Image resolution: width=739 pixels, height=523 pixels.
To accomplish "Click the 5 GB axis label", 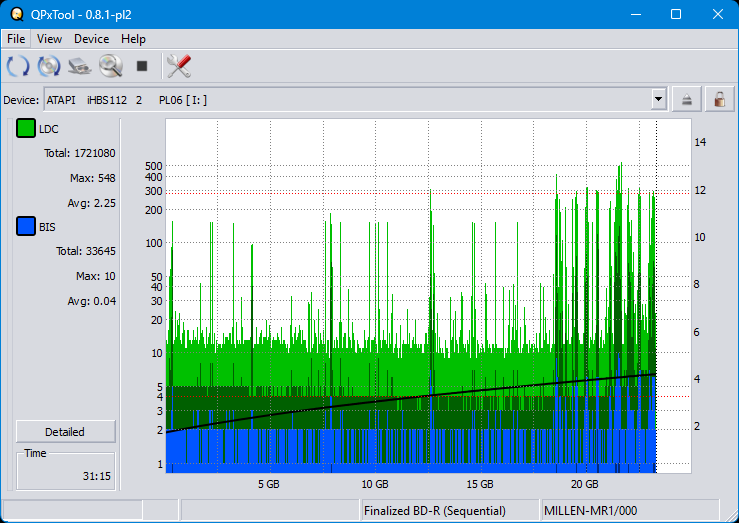I will [x=269, y=484].
